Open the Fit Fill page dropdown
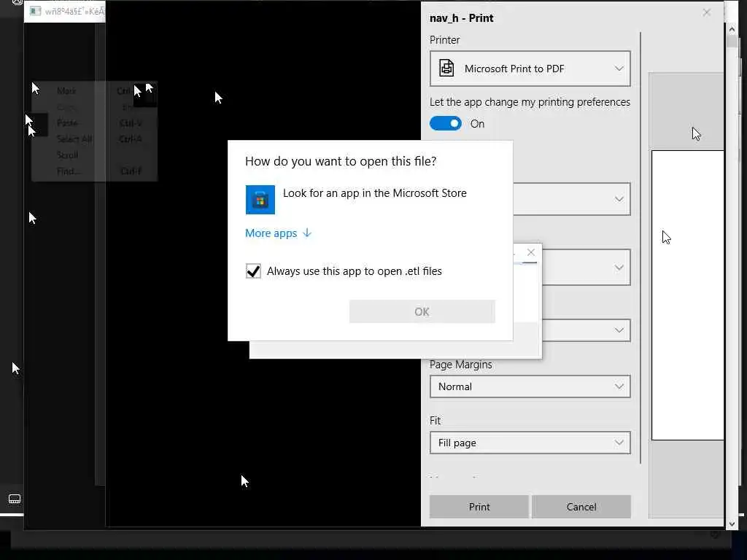747x560 pixels. 530,443
